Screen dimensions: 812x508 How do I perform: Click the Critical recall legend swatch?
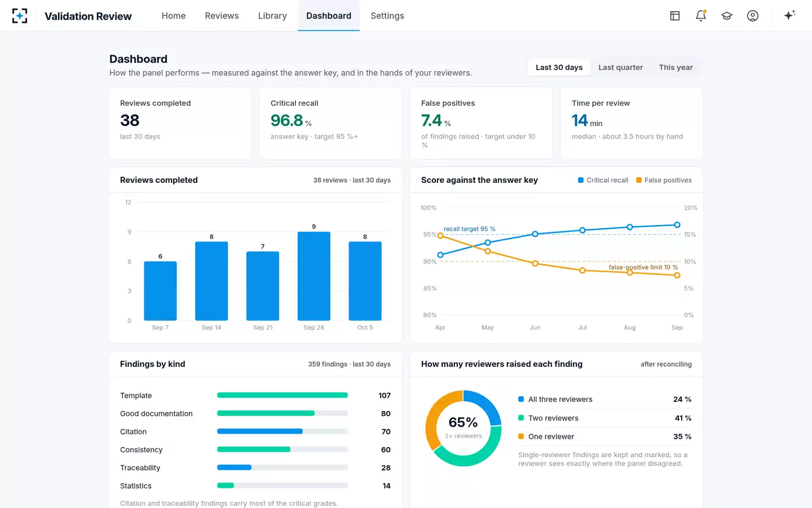click(581, 180)
